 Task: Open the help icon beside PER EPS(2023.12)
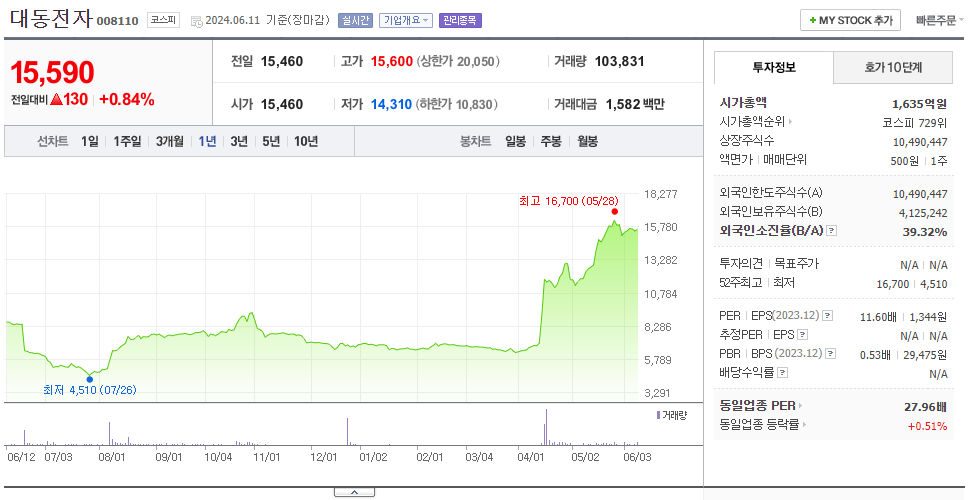[x=828, y=315]
